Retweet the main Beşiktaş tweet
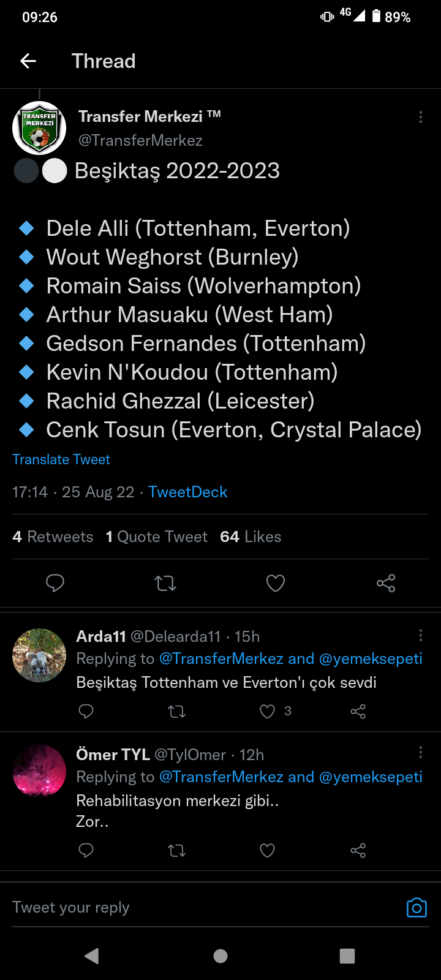 coord(165,583)
